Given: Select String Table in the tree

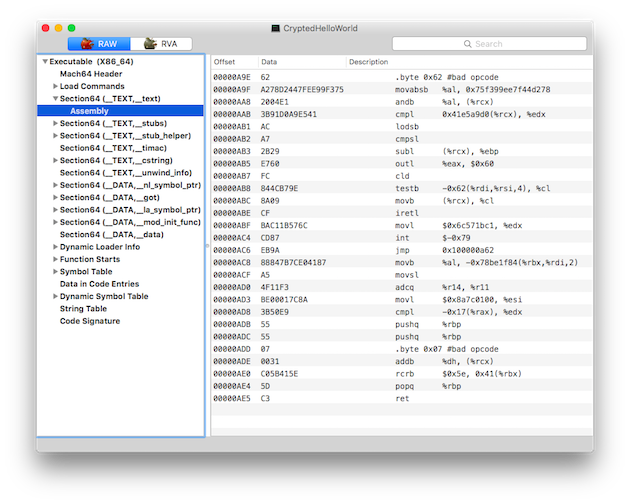Looking at the screenshot, I should (83, 309).
